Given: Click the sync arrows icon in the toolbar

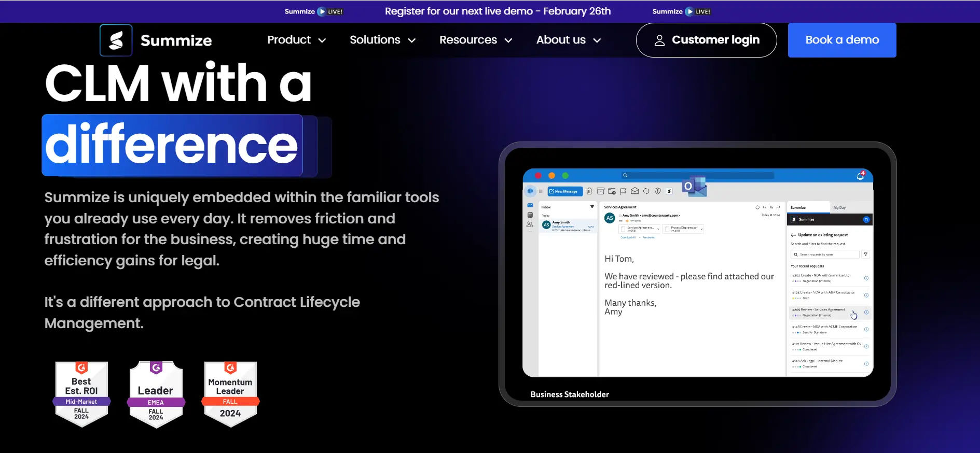Looking at the screenshot, I should pos(646,191).
